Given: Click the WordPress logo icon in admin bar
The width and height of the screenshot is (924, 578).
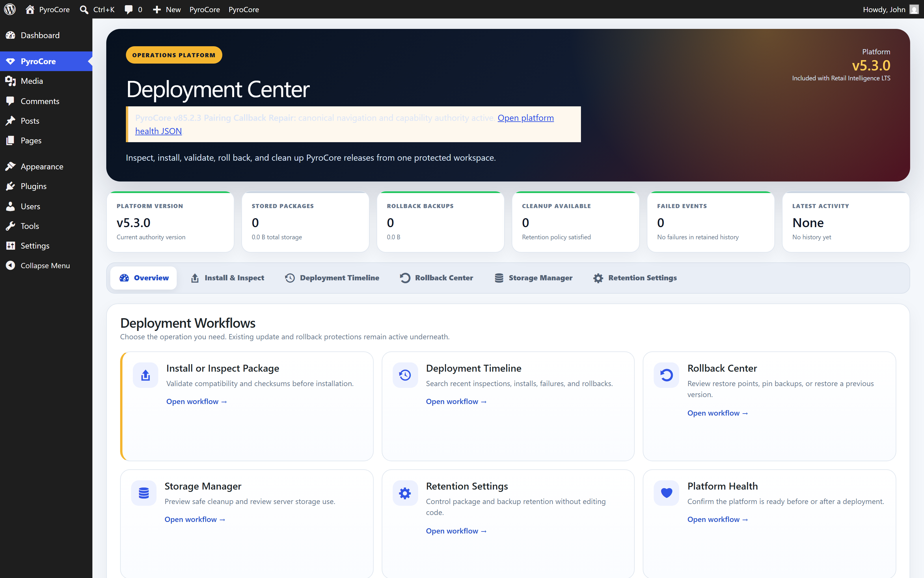Looking at the screenshot, I should click(10, 9).
